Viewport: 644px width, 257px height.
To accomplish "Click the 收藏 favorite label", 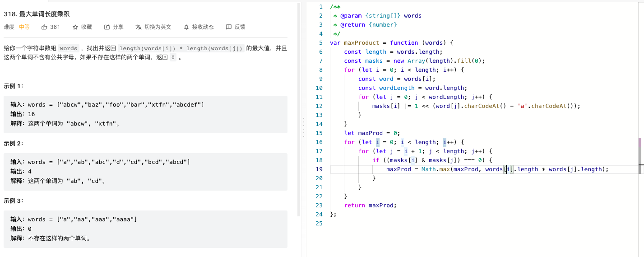I will tap(87, 27).
